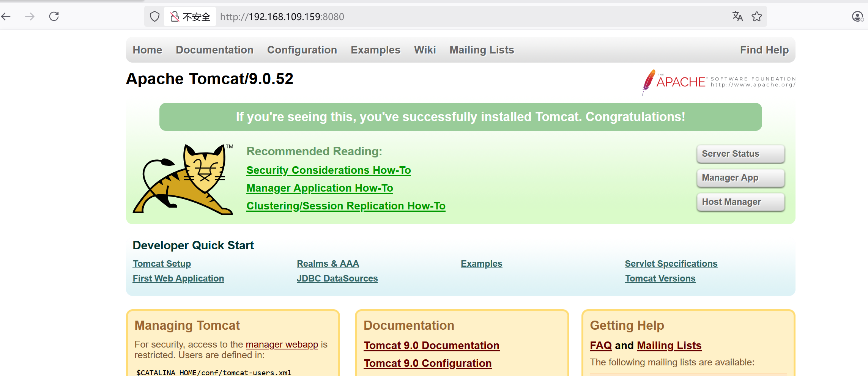Click the browser forward arrow
This screenshot has width=868, height=376.
coord(30,16)
